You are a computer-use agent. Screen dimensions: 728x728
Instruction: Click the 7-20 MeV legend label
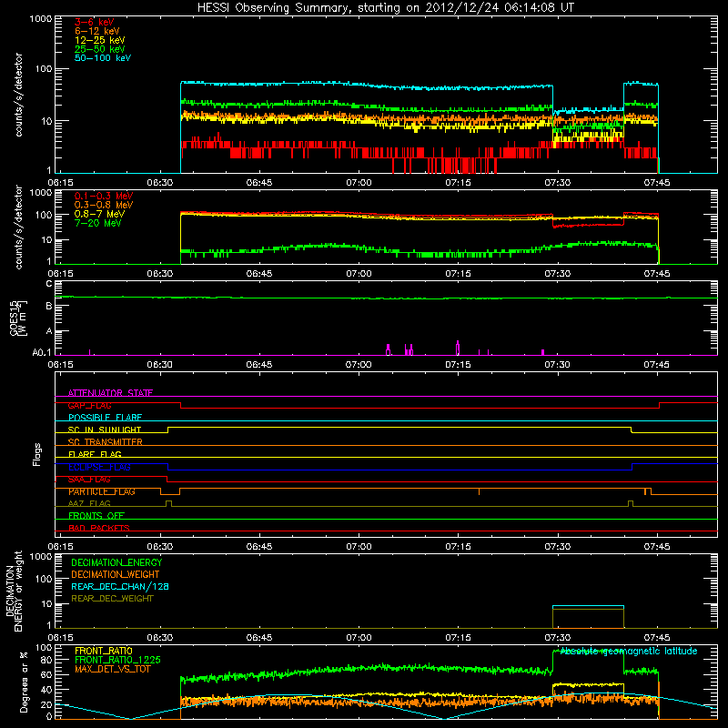[98, 223]
